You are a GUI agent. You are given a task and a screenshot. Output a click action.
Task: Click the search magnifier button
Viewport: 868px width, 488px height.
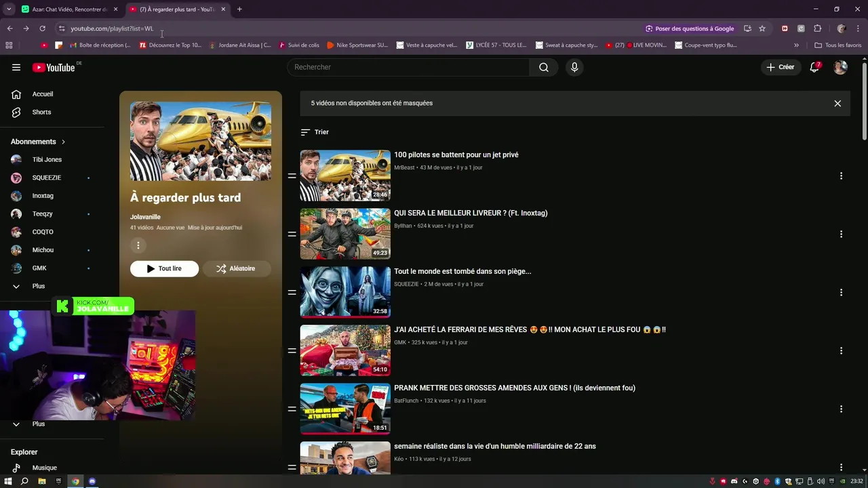(x=544, y=67)
